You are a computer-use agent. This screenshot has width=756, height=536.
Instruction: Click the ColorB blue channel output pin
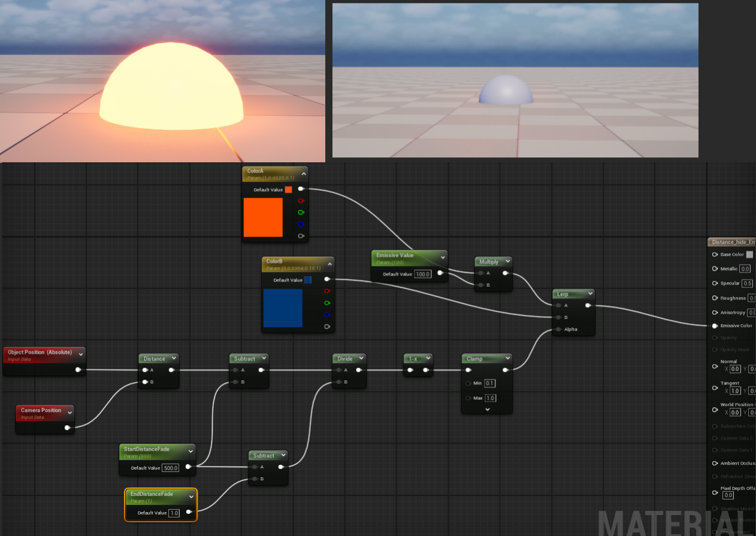coord(326,314)
